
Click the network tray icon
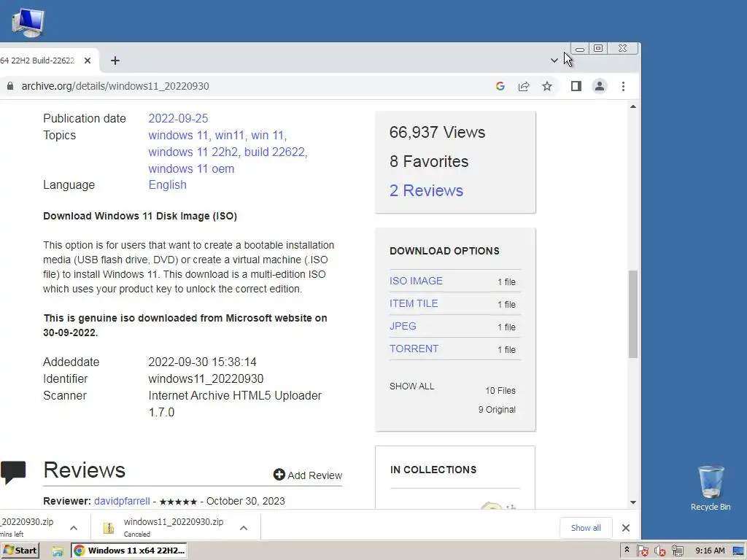pos(678,551)
